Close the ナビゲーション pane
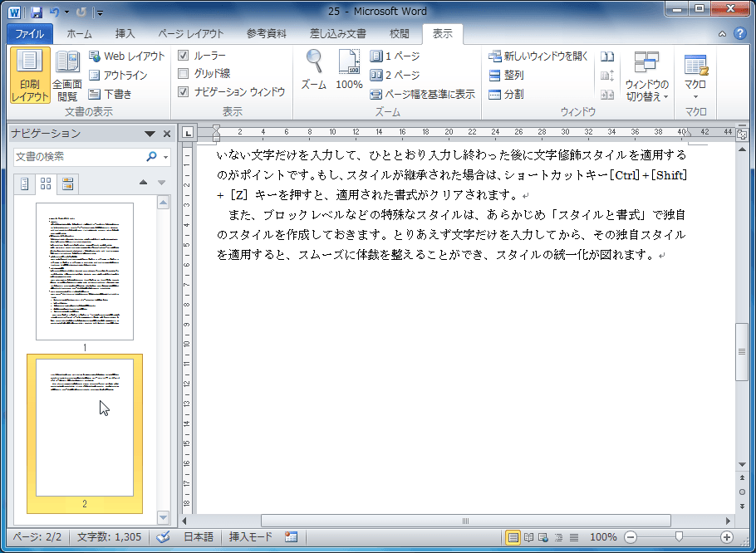Viewport: 756px width, 553px height. tap(167, 134)
